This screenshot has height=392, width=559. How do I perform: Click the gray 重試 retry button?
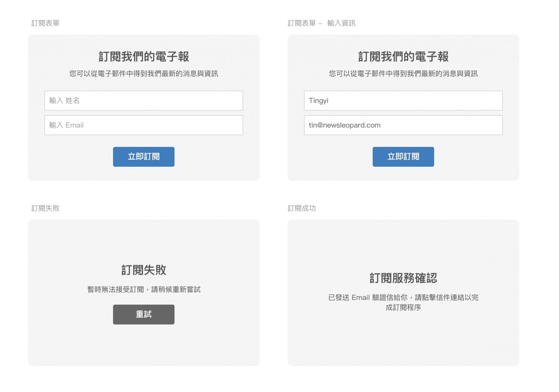click(144, 314)
